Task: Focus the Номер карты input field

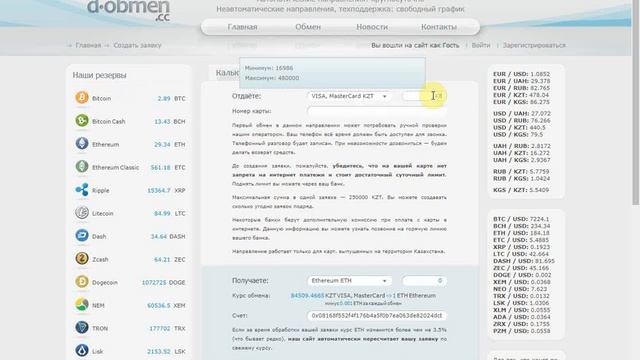Action: (x=376, y=111)
